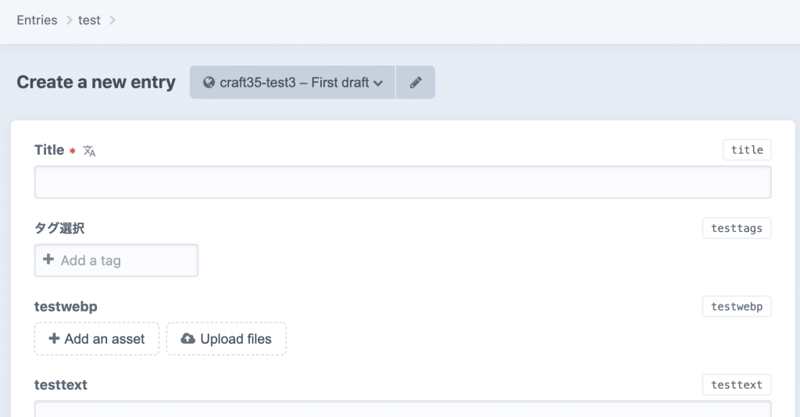Screen dimensions: 800x417
Task: Copy the testtext field handle
Action: 736,385
